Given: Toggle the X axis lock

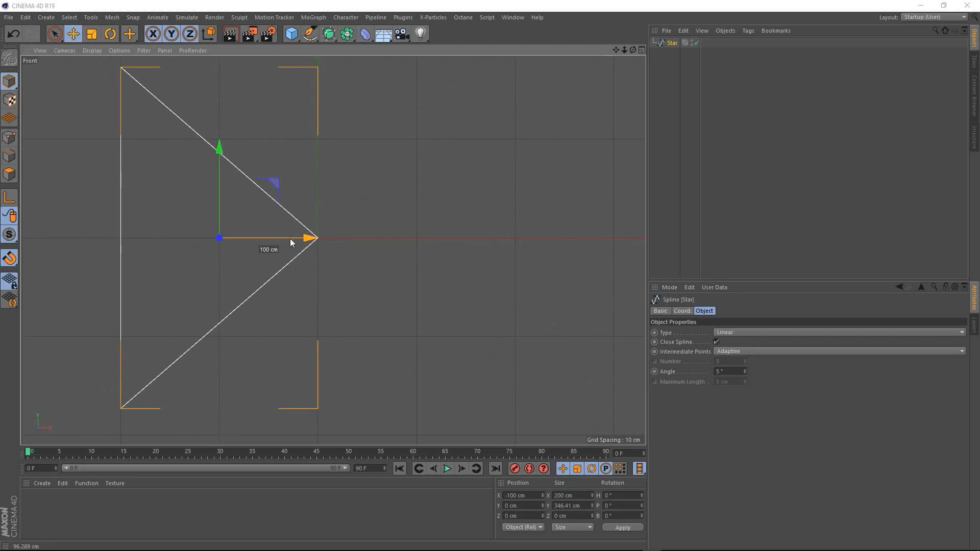Looking at the screenshot, I should point(153,34).
